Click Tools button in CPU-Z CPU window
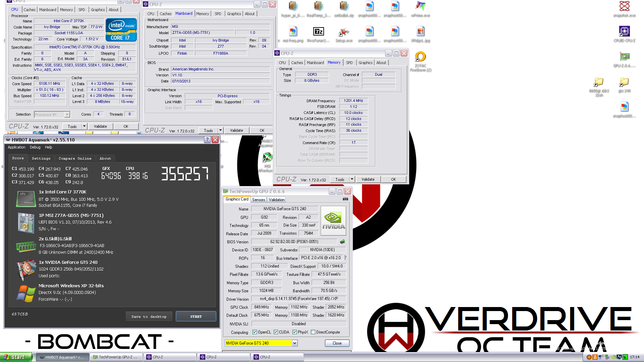The image size is (644, 362). [72, 126]
